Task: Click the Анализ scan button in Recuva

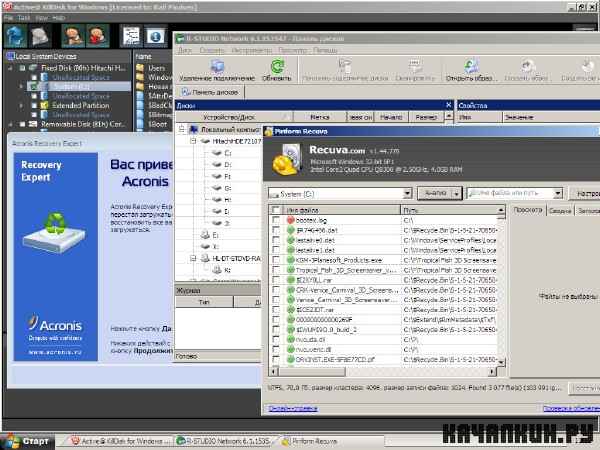Action: 435,194
